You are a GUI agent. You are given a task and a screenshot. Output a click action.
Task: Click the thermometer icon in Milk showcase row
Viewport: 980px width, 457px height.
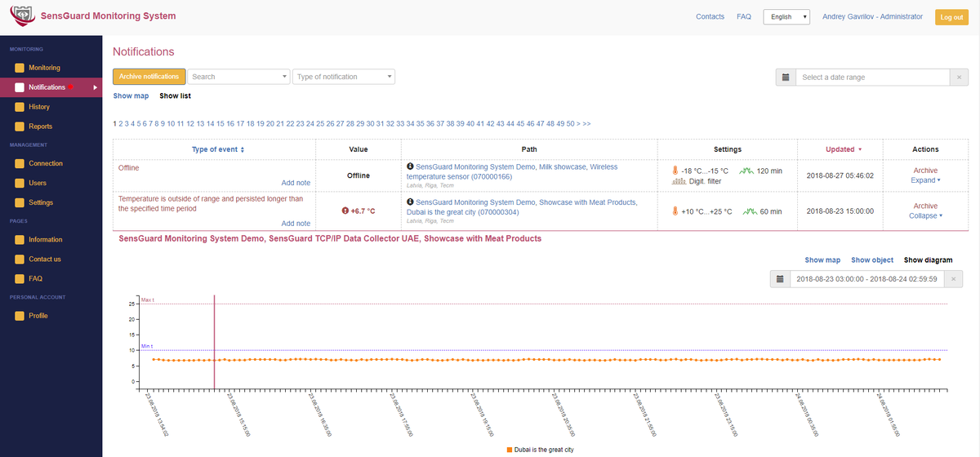click(675, 171)
